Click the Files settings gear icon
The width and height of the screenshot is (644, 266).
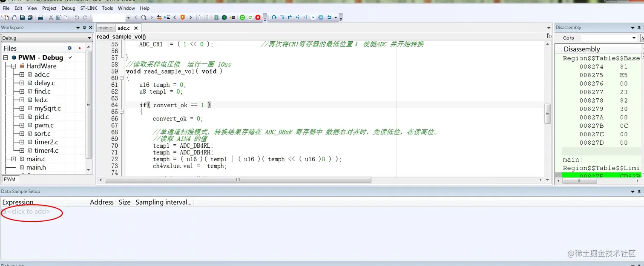[70, 48]
